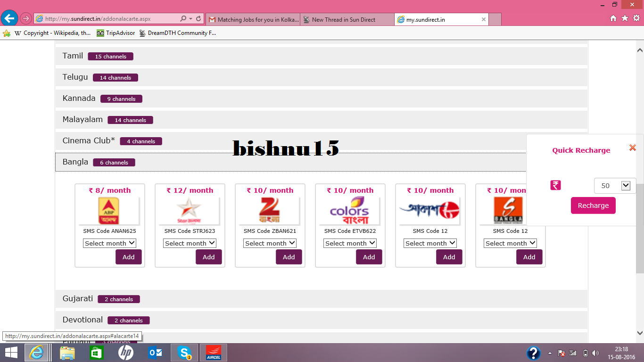The height and width of the screenshot is (362, 644).
Task: Click the Zee Bangla channel logo
Action: pyautogui.click(x=269, y=211)
